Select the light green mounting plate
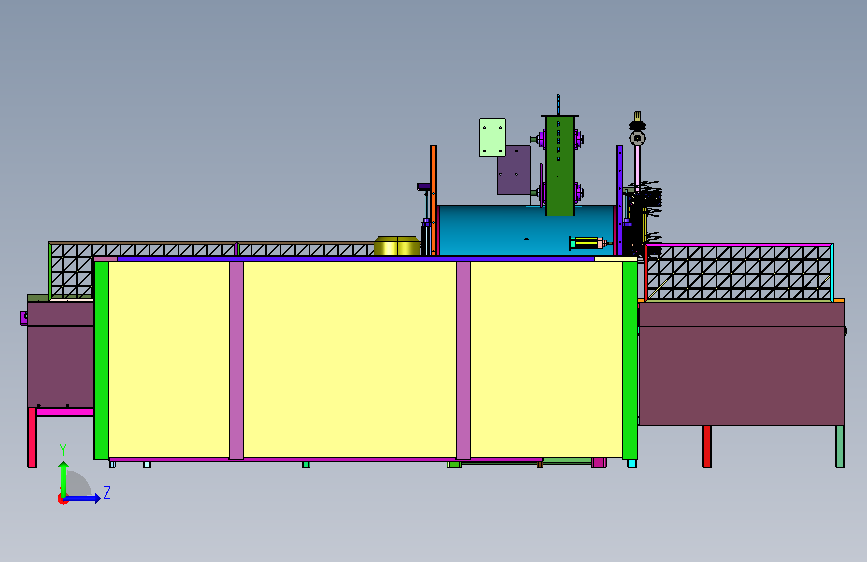867x562 pixels. coord(492,137)
